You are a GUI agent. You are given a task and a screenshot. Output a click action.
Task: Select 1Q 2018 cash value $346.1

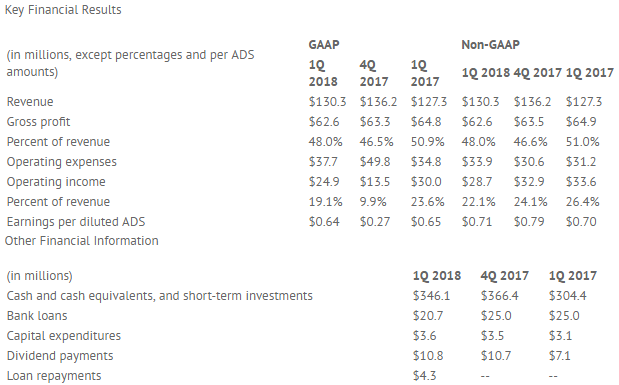pos(431,296)
